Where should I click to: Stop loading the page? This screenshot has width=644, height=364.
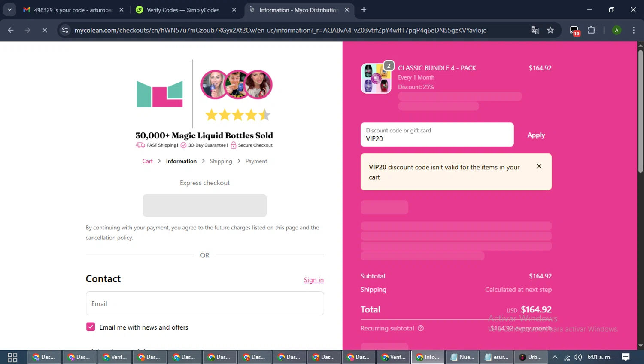pos(45,30)
